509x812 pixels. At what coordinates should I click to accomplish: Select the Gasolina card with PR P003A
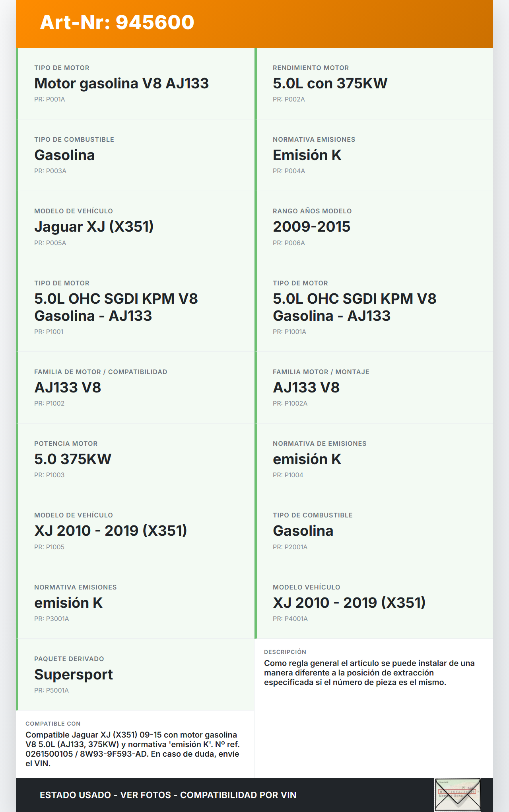tap(135, 155)
